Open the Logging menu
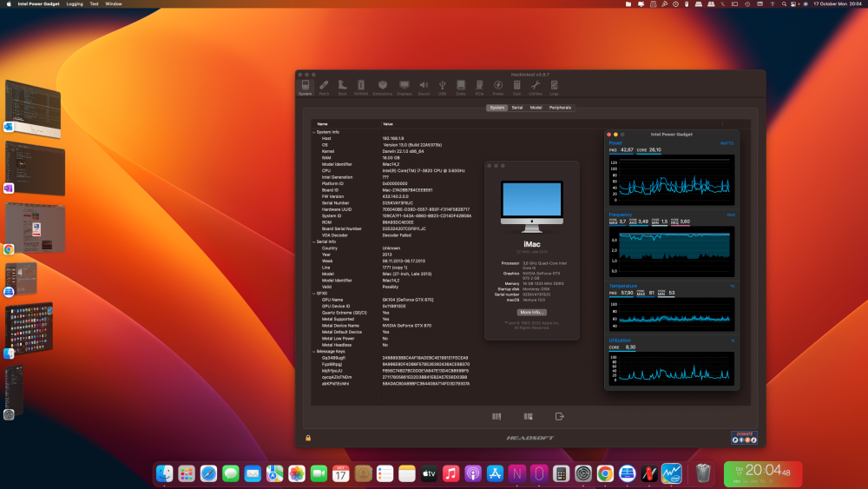This screenshot has height=489, width=868. (x=75, y=3)
